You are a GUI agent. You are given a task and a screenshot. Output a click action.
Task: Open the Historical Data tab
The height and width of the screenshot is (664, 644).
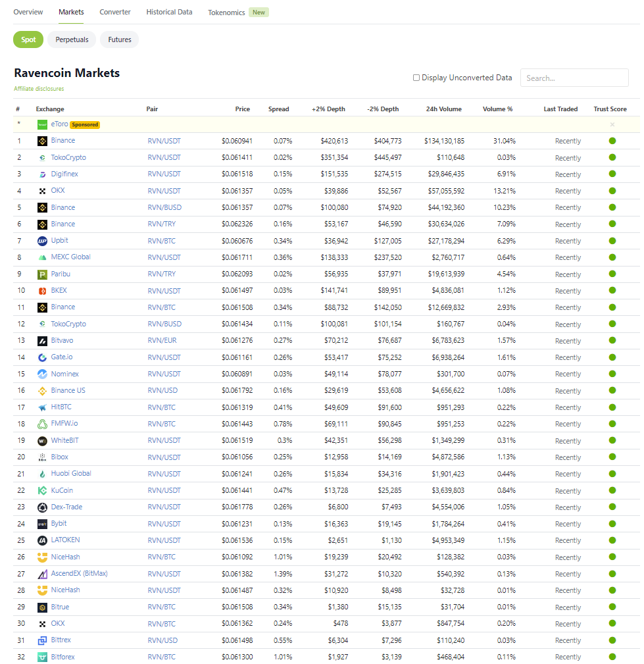click(169, 12)
